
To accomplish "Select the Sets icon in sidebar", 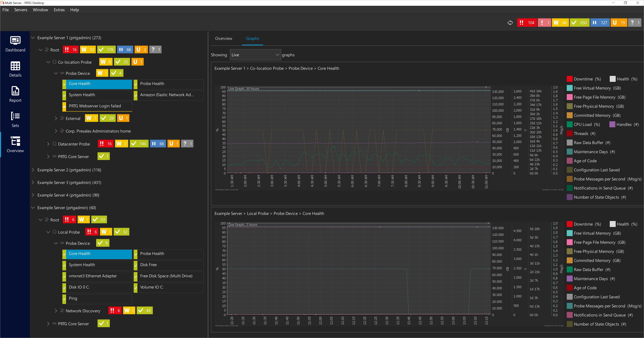I will click(x=15, y=119).
